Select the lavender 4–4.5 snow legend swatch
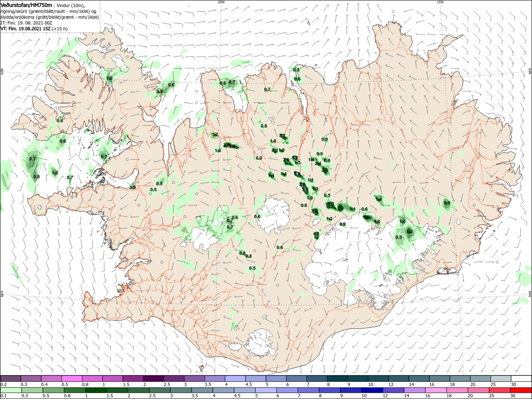 tap(235, 378)
